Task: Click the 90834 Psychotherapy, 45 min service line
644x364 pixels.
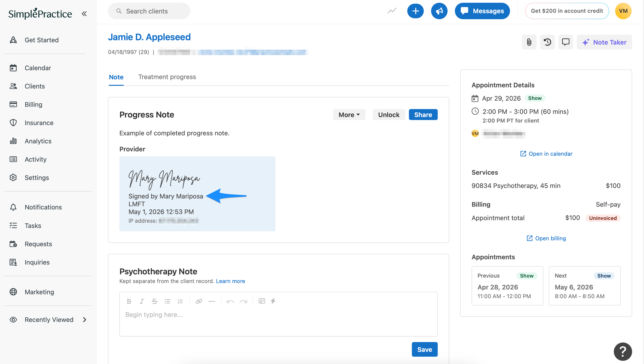Action: [546, 185]
